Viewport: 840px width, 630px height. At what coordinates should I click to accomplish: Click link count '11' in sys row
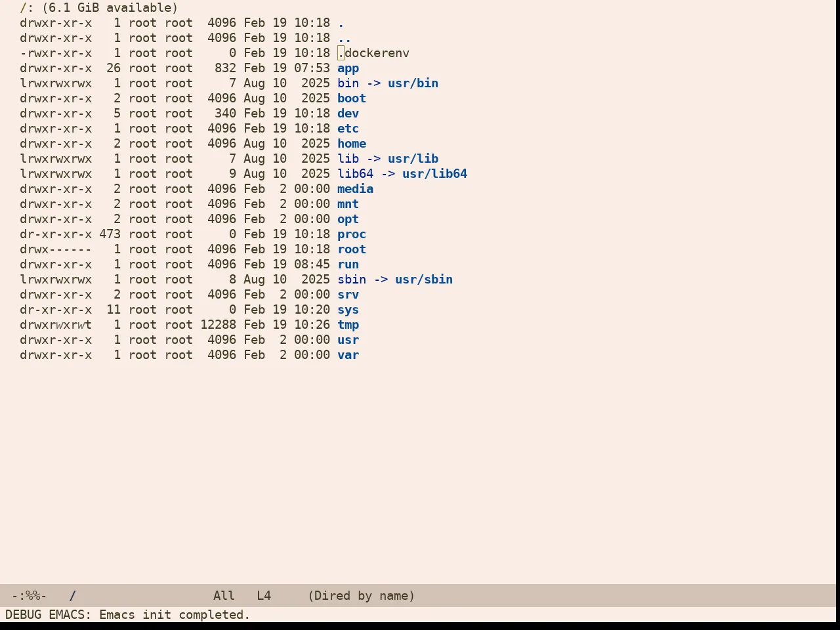[114, 310]
